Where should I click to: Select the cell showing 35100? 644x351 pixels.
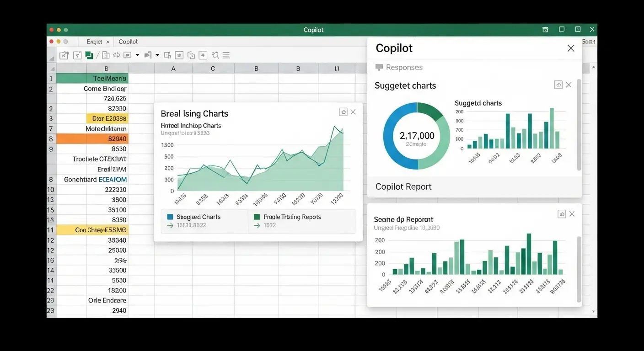92,210
